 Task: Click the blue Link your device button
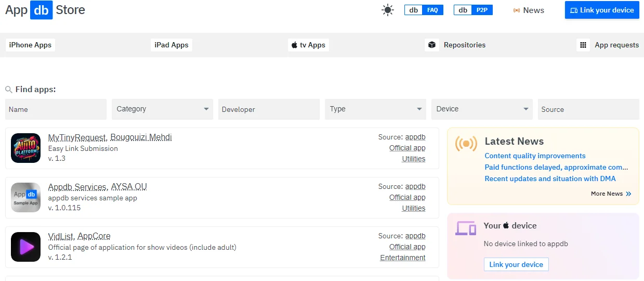click(x=602, y=10)
